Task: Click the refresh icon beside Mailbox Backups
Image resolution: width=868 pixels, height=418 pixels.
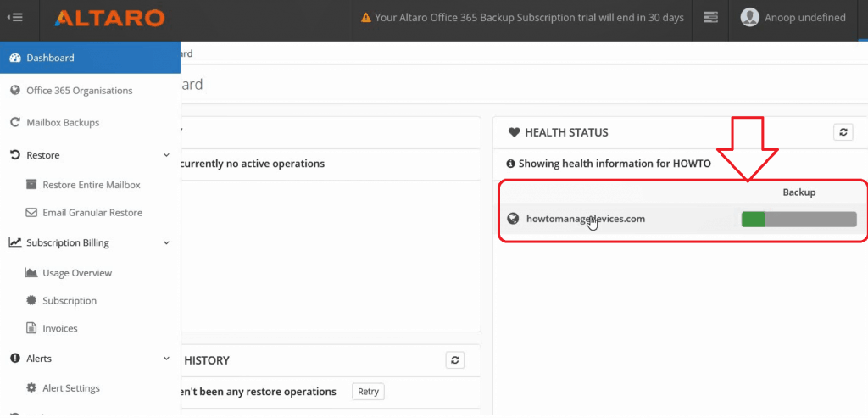Action: coord(15,122)
